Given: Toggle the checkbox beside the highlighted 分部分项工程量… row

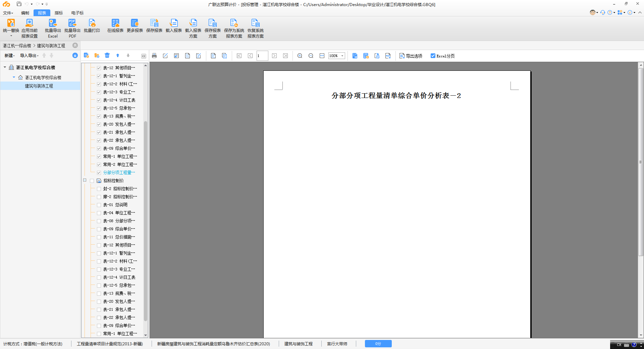Looking at the screenshot, I should (99, 172).
